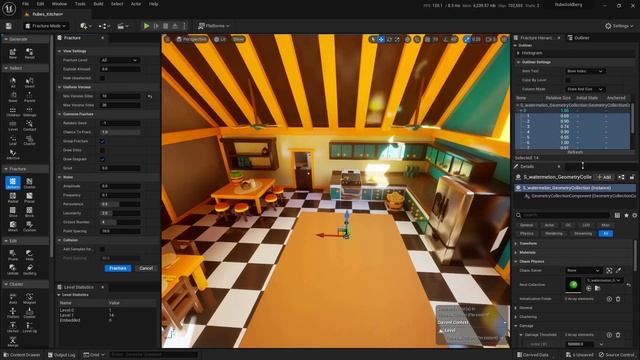This screenshot has height=360, width=640.
Task: Click the Invert selection icon
Action: pos(29,82)
